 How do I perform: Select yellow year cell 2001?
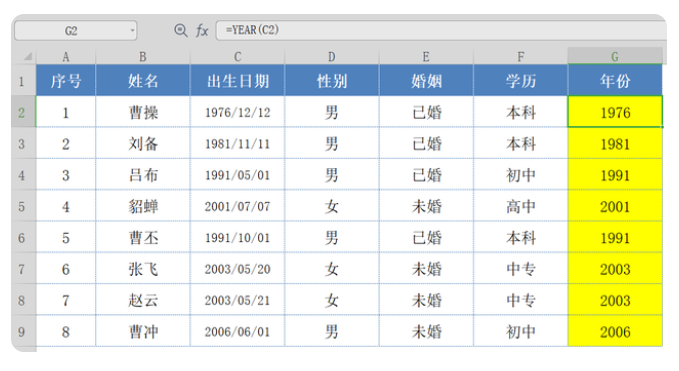(615, 206)
